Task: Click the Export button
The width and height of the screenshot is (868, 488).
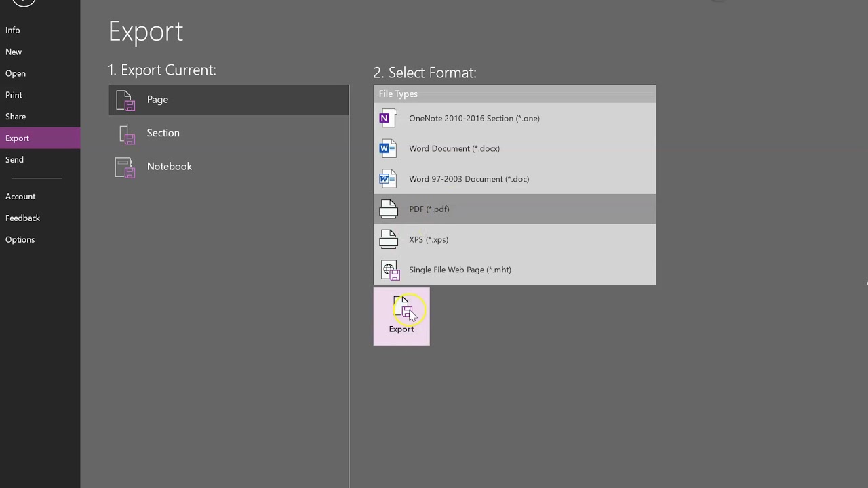Action: [401, 317]
